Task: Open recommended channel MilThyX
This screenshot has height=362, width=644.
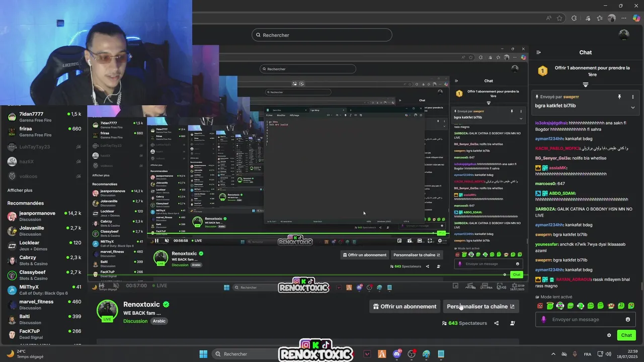Action: pos(44,290)
